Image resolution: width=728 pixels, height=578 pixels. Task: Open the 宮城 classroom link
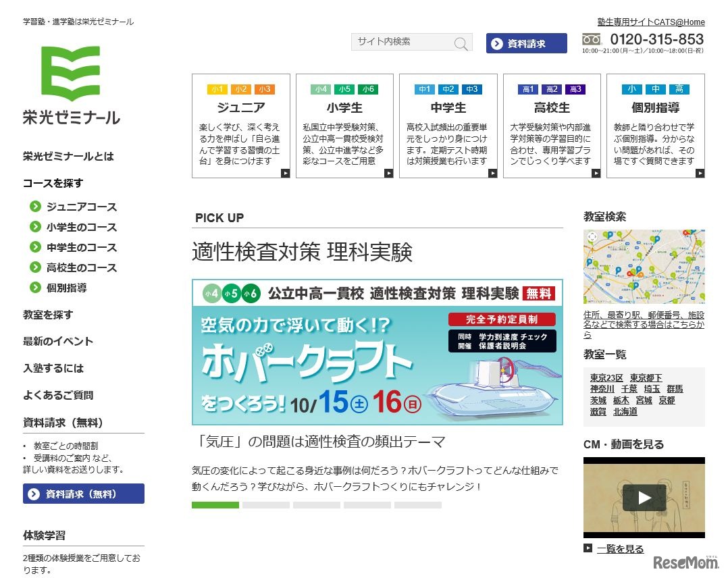644,400
